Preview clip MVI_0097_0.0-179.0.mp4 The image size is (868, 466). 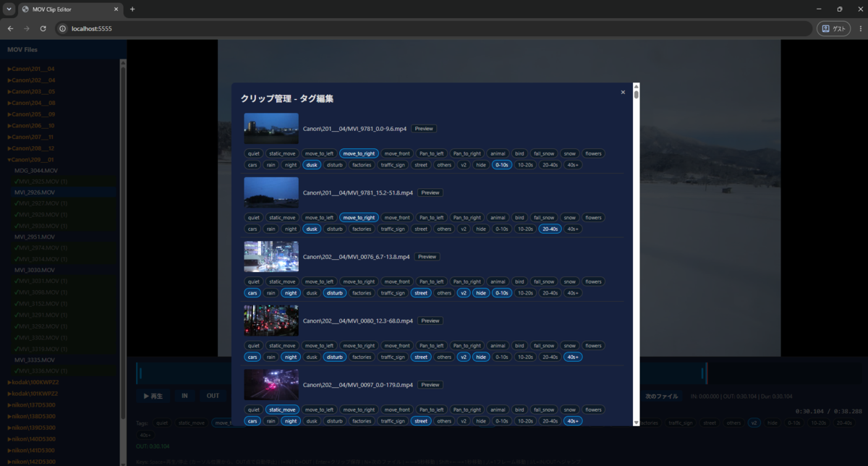coord(430,385)
